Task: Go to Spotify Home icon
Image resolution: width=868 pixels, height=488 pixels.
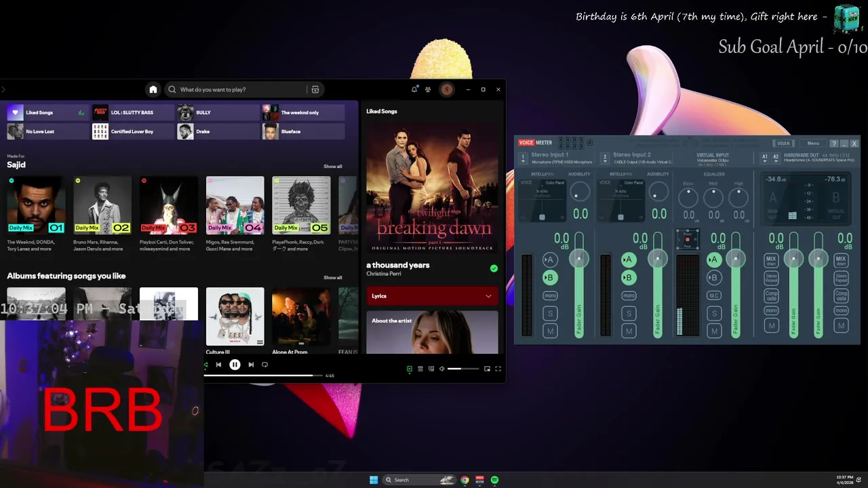Action: point(153,89)
